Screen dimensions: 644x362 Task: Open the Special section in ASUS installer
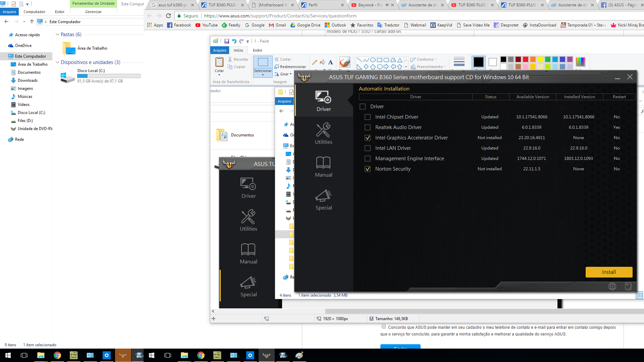click(x=324, y=199)
